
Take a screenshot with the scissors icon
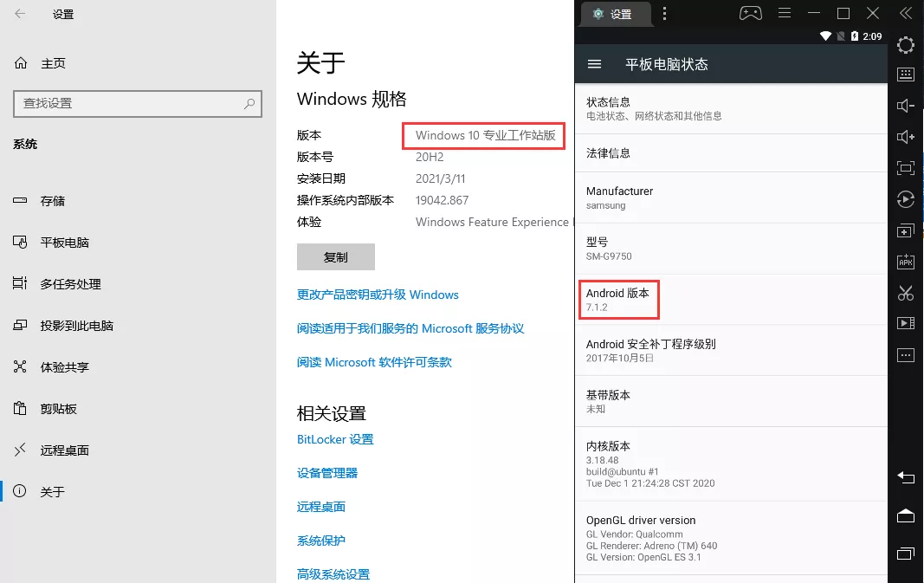(x=906, y=292)
